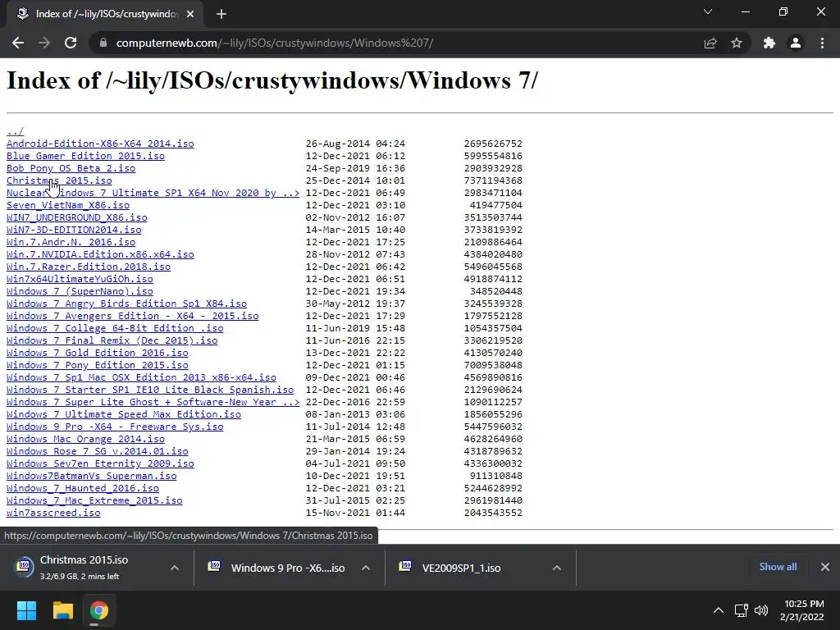Download Windows Mac Orange 2014.iso
840x630 pixels.
[x=85, y=440]
